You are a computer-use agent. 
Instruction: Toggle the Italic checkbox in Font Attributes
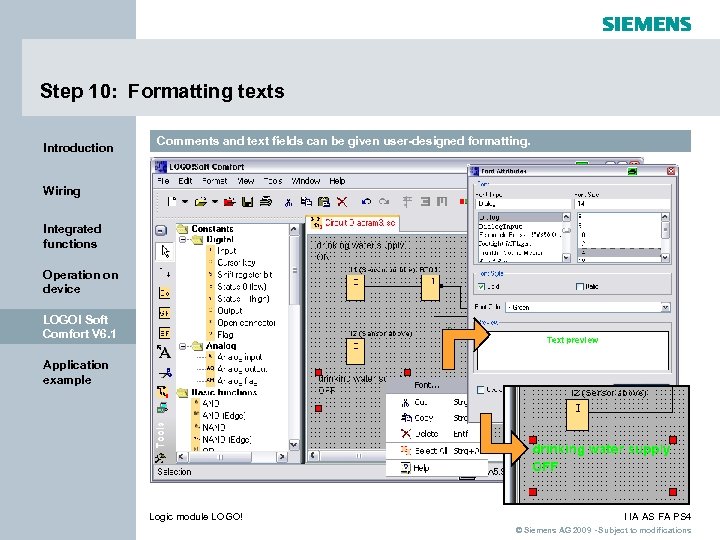pyautogui.click(x=579, y=287)
